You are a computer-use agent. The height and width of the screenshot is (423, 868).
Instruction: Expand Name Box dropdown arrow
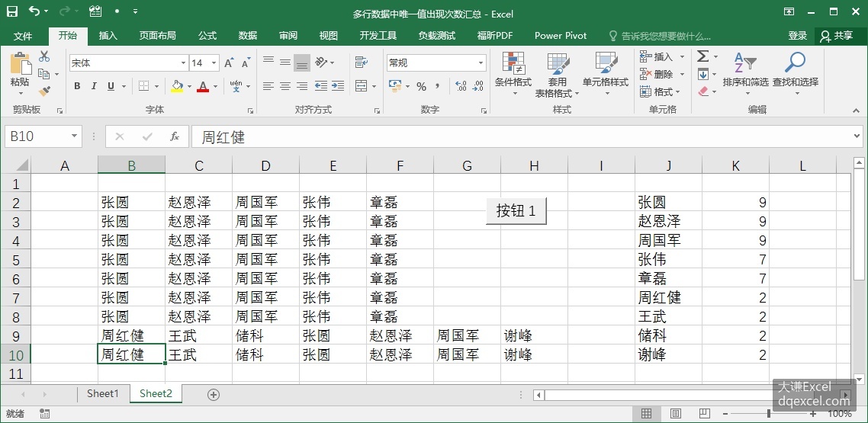click(x=74, y=136)
